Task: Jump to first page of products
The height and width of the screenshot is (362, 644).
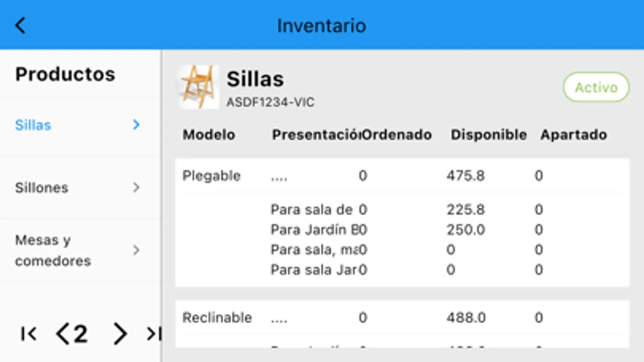Action: point(29,334)
